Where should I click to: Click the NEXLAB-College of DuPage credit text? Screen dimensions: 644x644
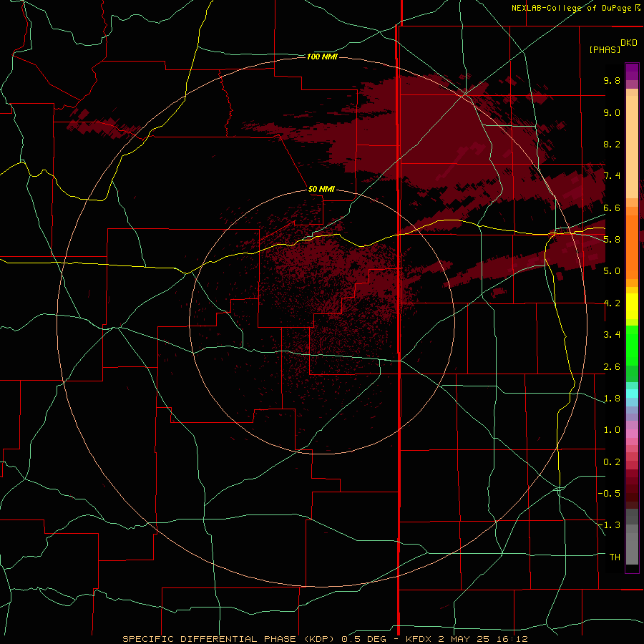point(572,8)
